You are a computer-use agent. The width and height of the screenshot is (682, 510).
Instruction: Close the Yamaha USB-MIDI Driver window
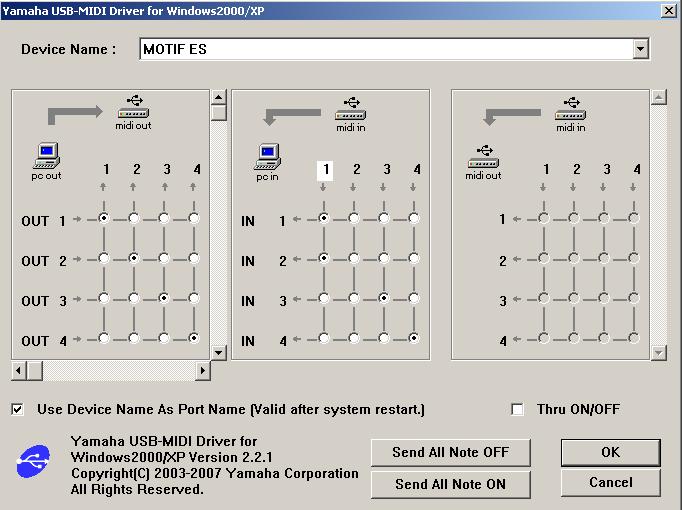pyautogui.click(x=669, y=10)
